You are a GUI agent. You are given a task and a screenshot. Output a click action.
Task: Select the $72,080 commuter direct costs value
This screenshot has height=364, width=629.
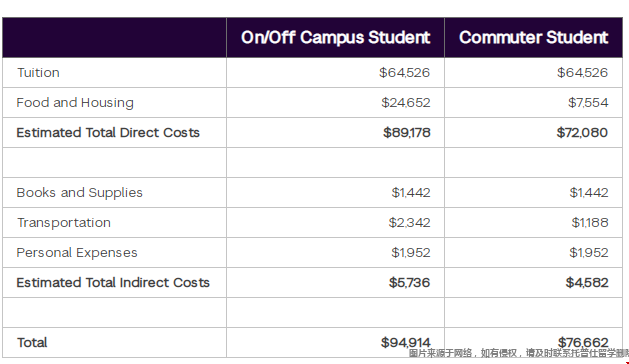point(582,132)
